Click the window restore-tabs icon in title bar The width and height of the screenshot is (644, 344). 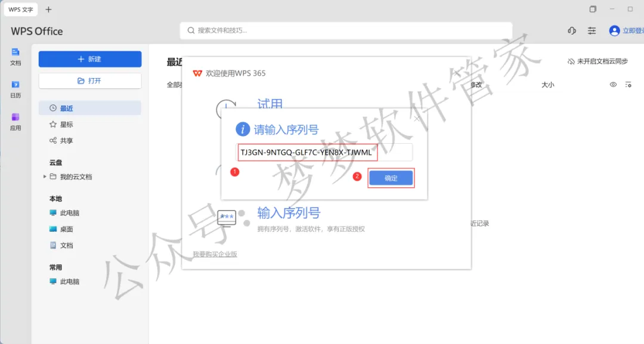tap(593, 9)
